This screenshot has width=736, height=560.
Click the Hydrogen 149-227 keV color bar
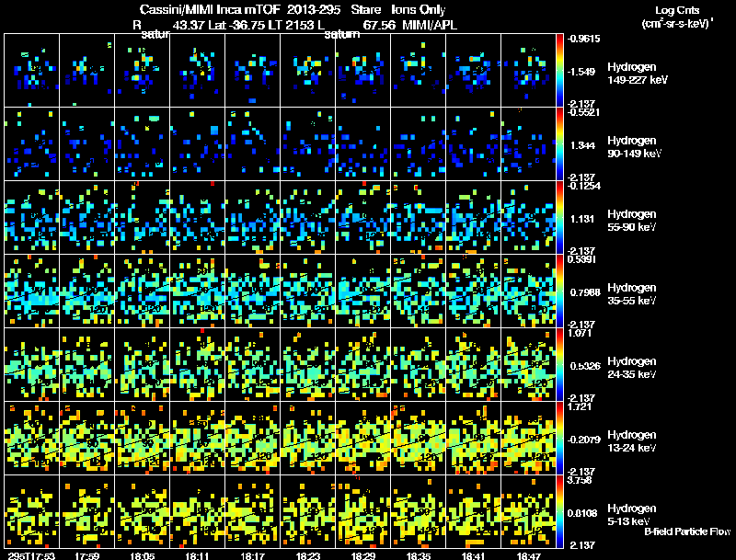pos(561,71)
